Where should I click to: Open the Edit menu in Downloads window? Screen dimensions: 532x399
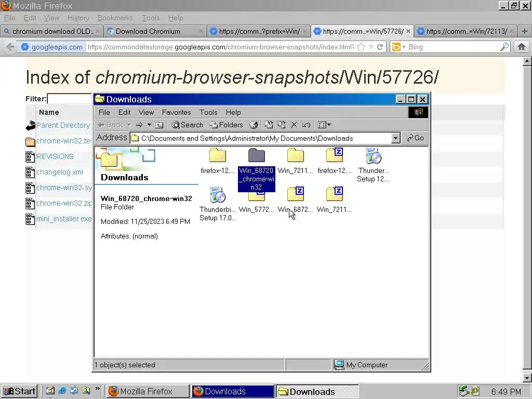[124, 112]
